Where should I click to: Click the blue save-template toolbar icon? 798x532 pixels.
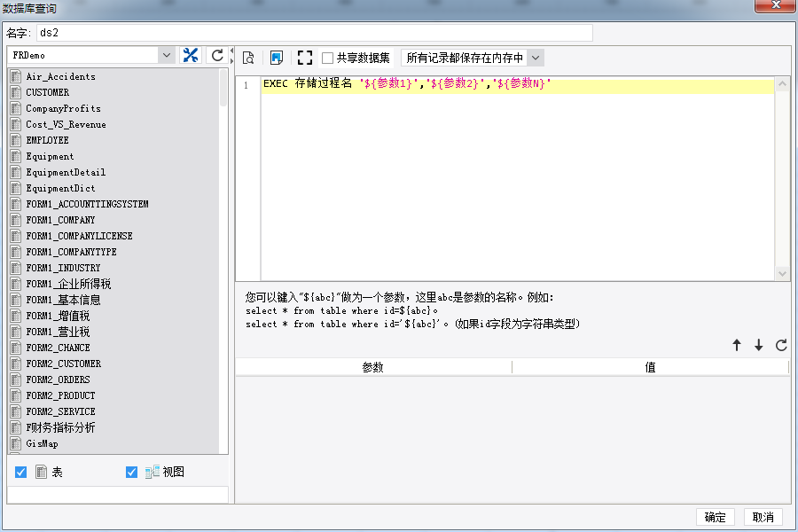coord(277,58)
